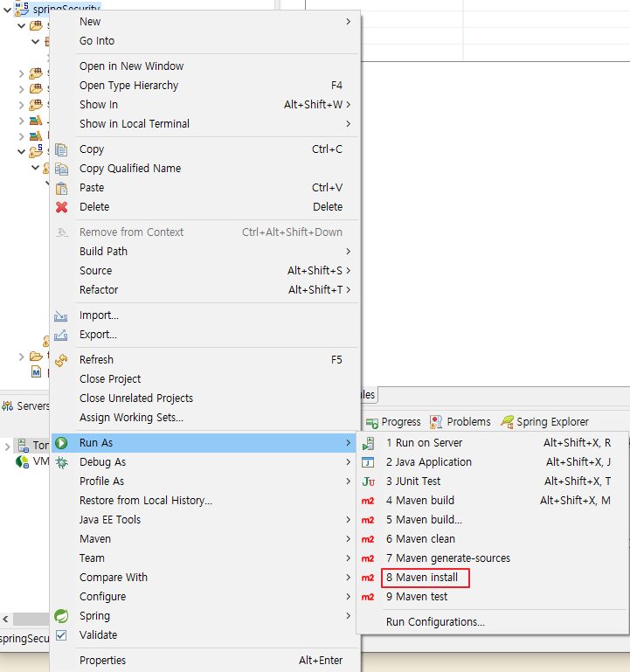The height and width of the screenshot is (672, 630).
Task: Open Profile As submenu
Action: point(101,481)
